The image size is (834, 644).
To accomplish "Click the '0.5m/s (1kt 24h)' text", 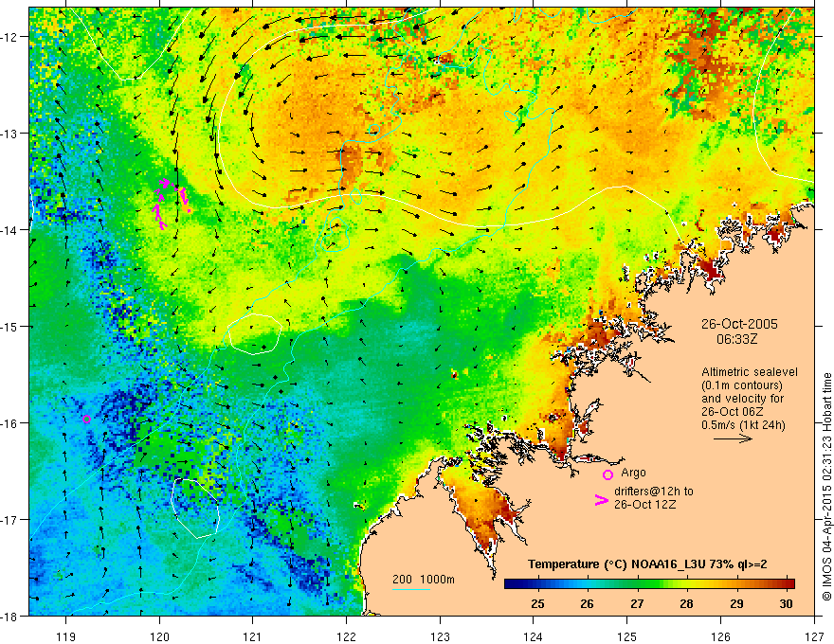I will [744, 424].
